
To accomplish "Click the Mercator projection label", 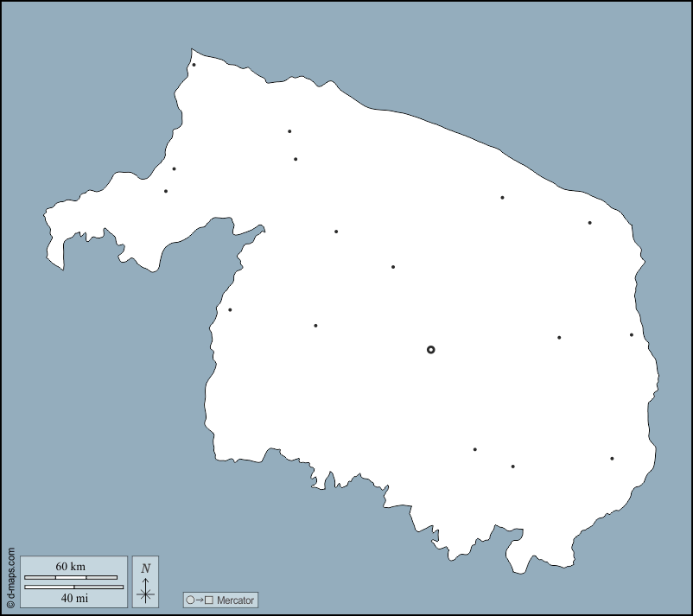I will 235,600.
